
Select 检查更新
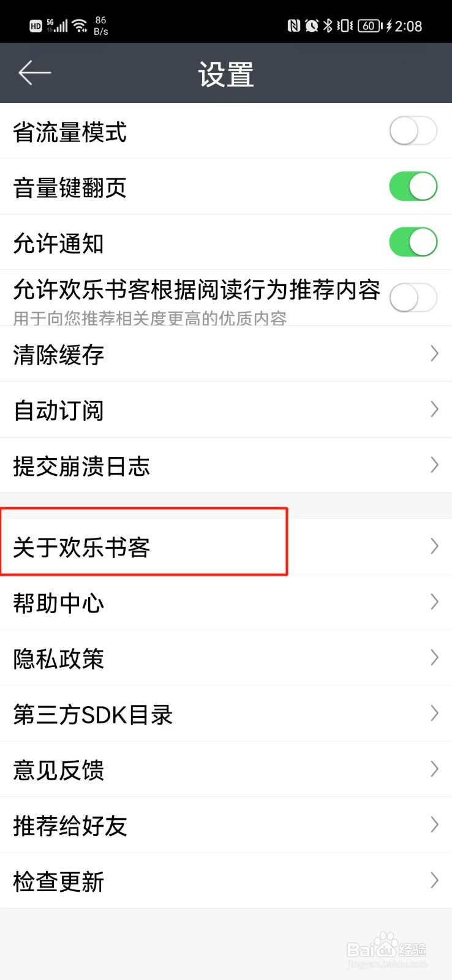pyautogui.click(x=226, y=881)
